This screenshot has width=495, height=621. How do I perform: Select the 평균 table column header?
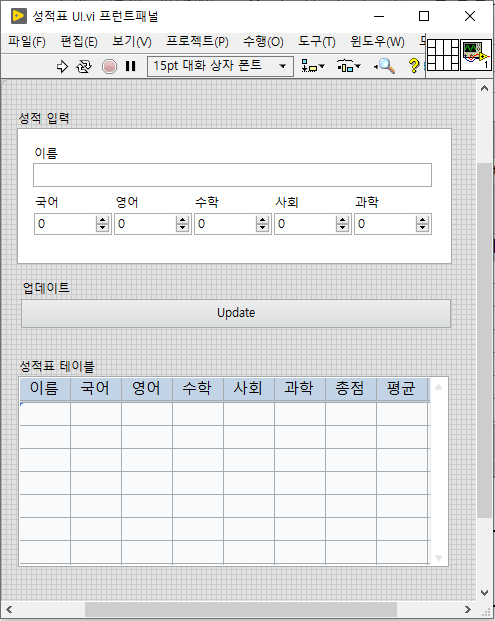pyautogui.click(x=402, y=389)
